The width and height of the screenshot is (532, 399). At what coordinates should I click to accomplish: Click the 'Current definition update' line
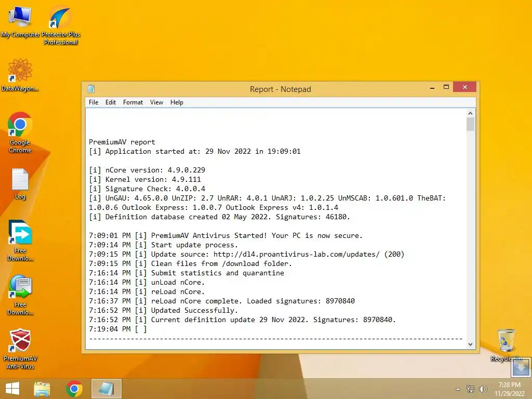(242, 320)
